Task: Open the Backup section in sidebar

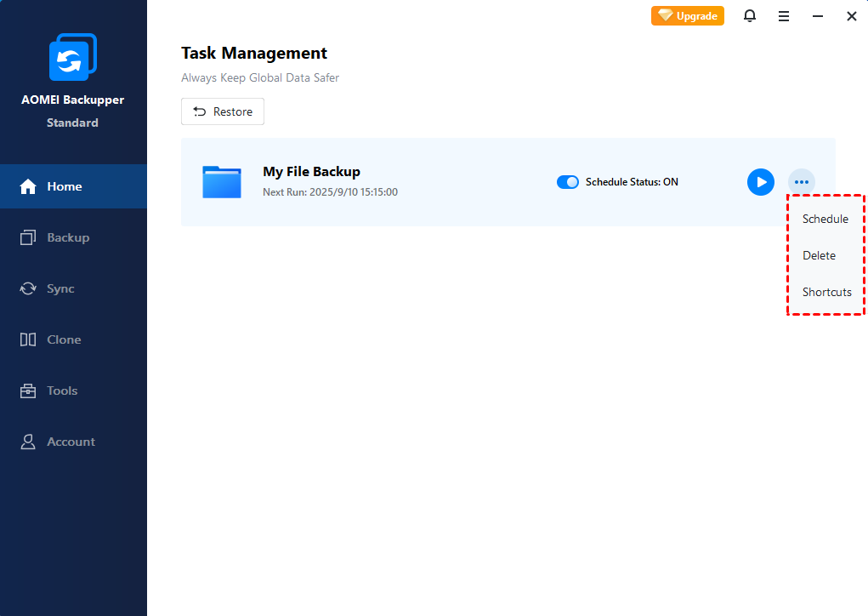Action: (x=73, y=237)
